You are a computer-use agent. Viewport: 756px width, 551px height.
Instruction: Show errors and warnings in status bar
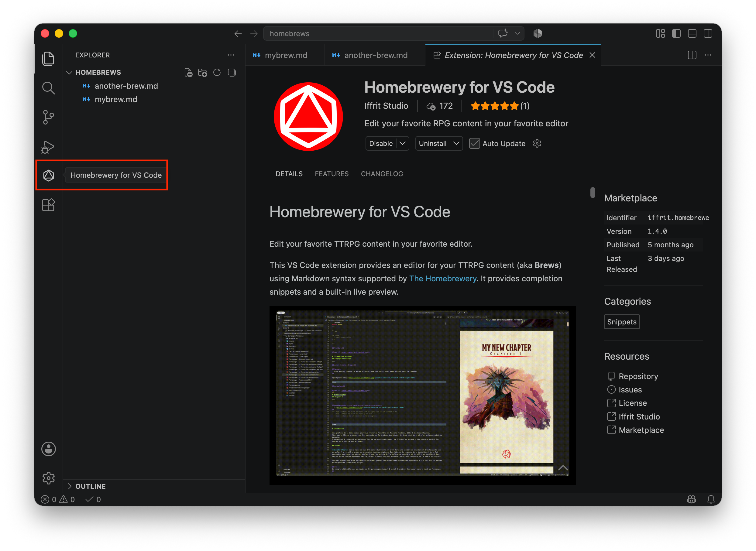[x=58, y=499]
